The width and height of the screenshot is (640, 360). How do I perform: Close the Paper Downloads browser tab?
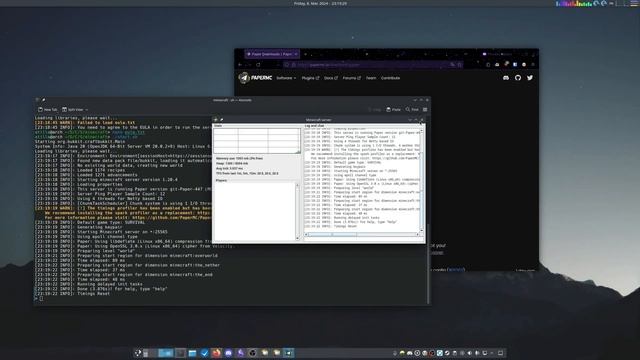click(x=296, y=54)
